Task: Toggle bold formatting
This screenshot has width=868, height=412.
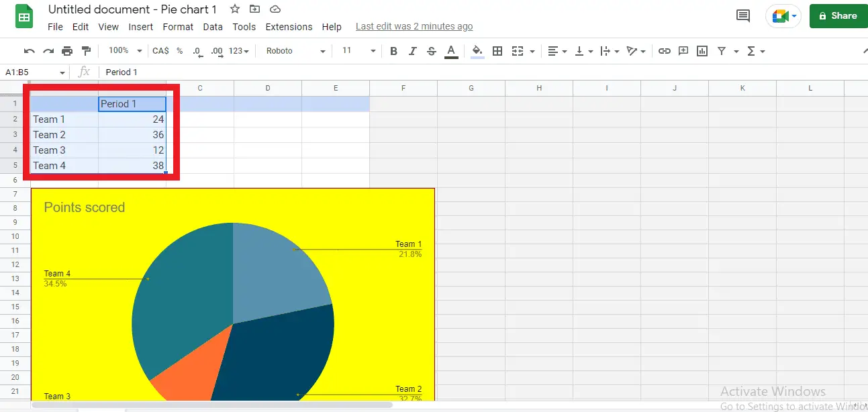Action: 393,51
